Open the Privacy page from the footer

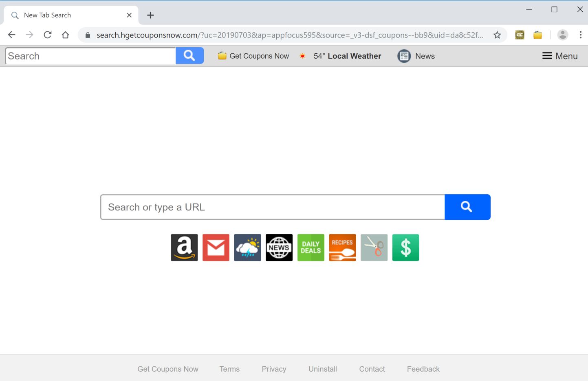pyautogui.click(x=274, y=369)
